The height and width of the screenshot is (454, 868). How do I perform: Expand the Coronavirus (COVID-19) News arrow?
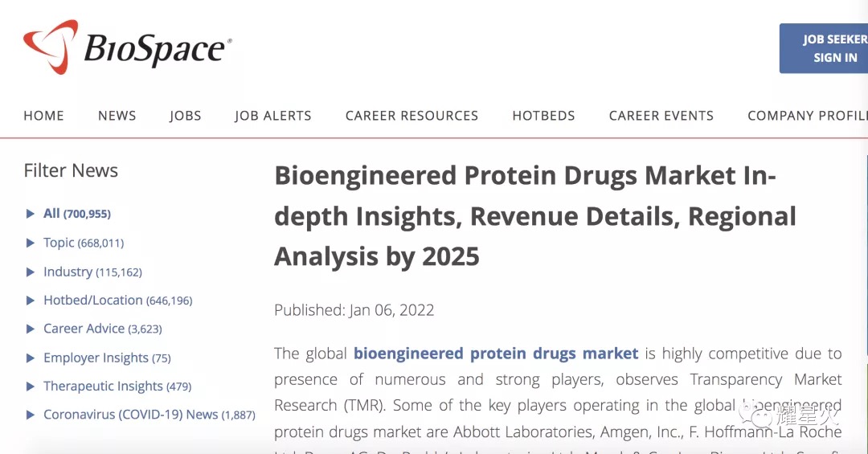coord(31,415)
